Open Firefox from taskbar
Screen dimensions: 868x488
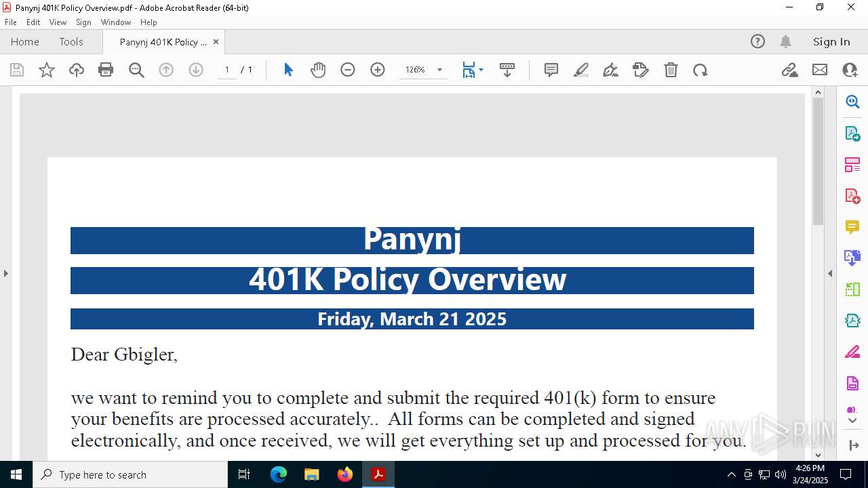point(345,474)
